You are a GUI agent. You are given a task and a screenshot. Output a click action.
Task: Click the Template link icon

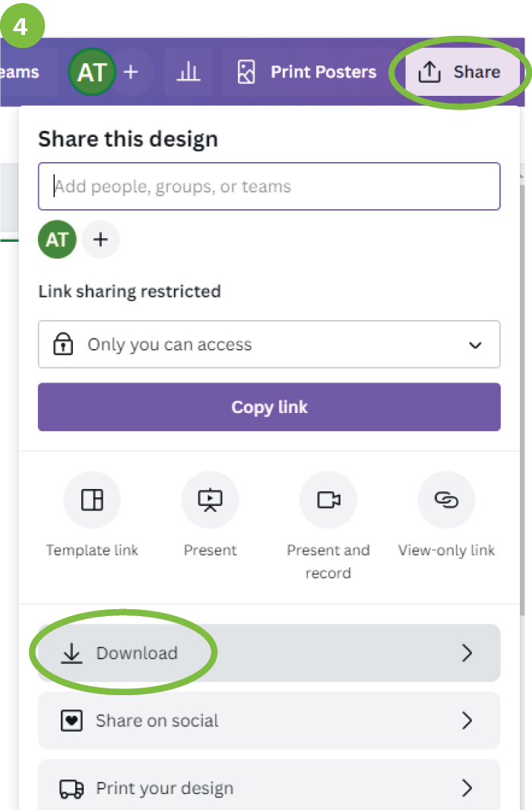pos(92,500)
